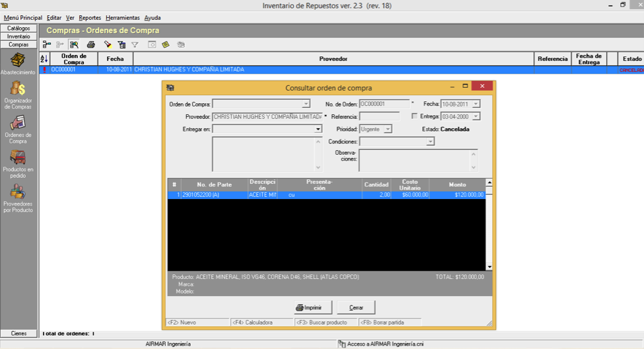Open the Menú Principal menu
The width and height of the screenshot is (644, 349).
[23, 18]
